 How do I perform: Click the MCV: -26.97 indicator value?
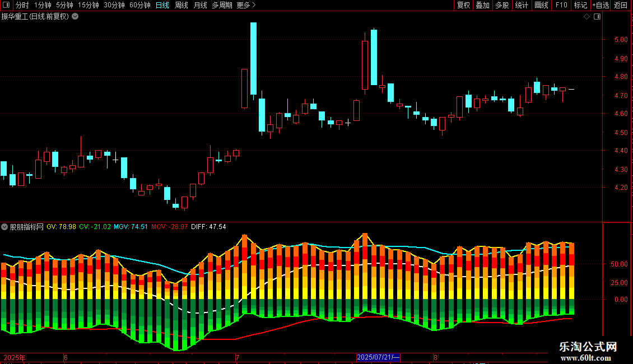pos(170,227)
